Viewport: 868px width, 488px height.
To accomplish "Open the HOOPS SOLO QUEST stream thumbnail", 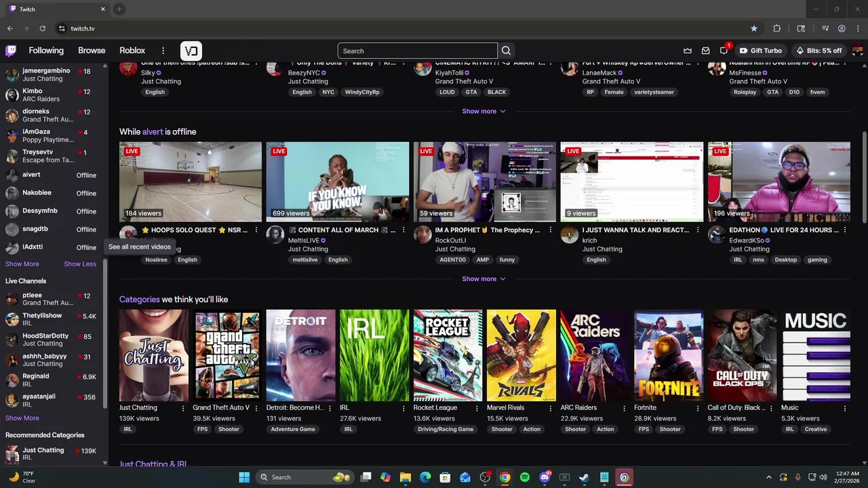I will click(191, 182).
